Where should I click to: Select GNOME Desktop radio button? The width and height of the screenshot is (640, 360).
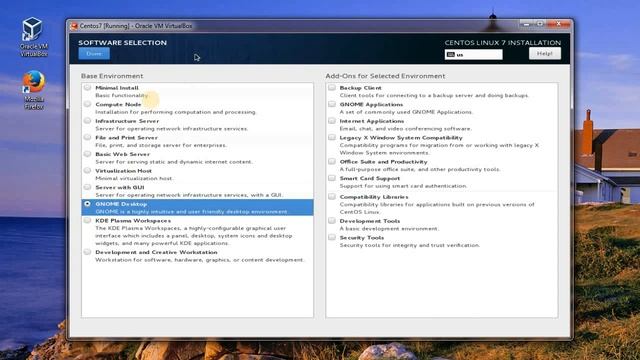[x=87, y=203]
